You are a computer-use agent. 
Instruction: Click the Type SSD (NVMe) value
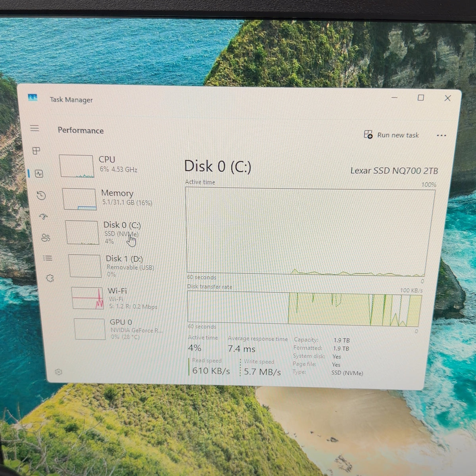click(x=347, y=373)
